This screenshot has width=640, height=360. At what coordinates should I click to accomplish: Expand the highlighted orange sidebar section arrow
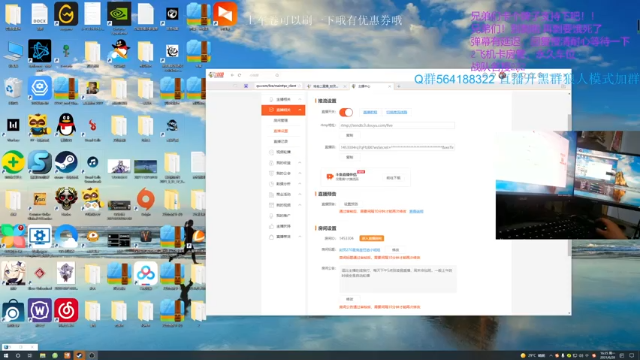(300, 110)
